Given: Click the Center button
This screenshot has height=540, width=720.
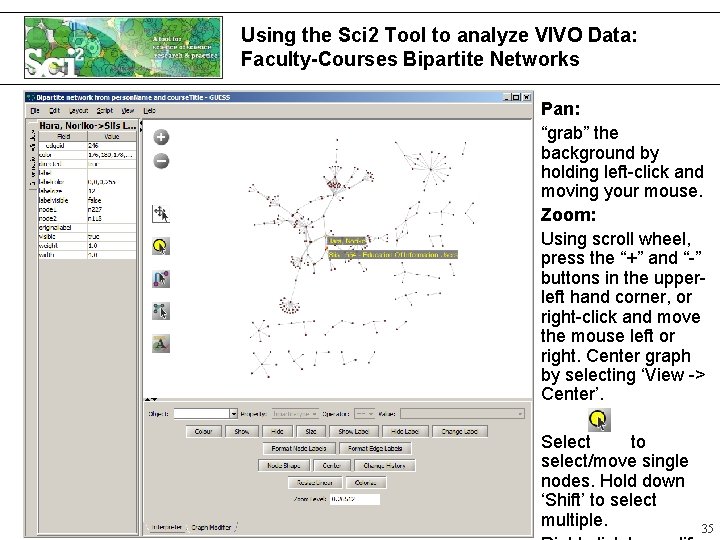Looking at the screenshot, I should (x=332, y=466).
